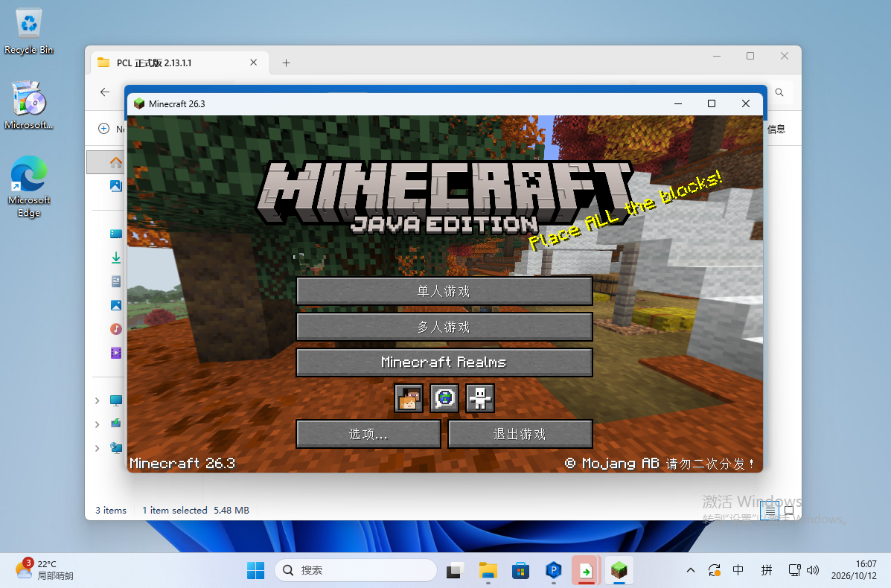Open Music folder in Explorer sidebar
891x588 pixels.
(x=116, y=329)
